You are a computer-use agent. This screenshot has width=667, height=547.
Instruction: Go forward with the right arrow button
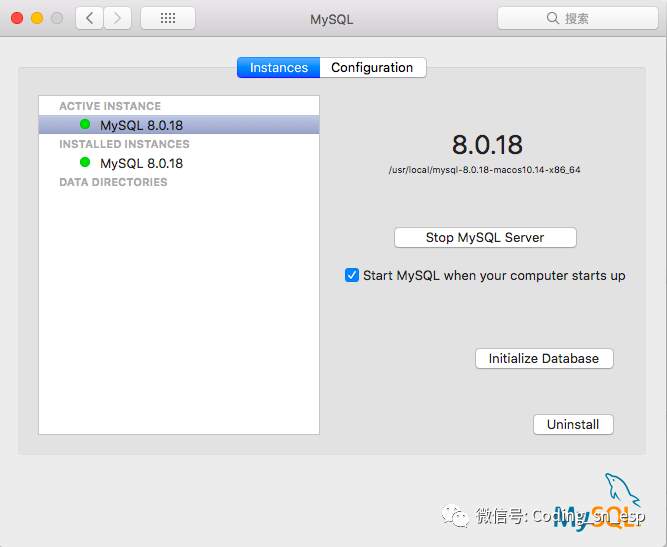[x=117, y=18]
